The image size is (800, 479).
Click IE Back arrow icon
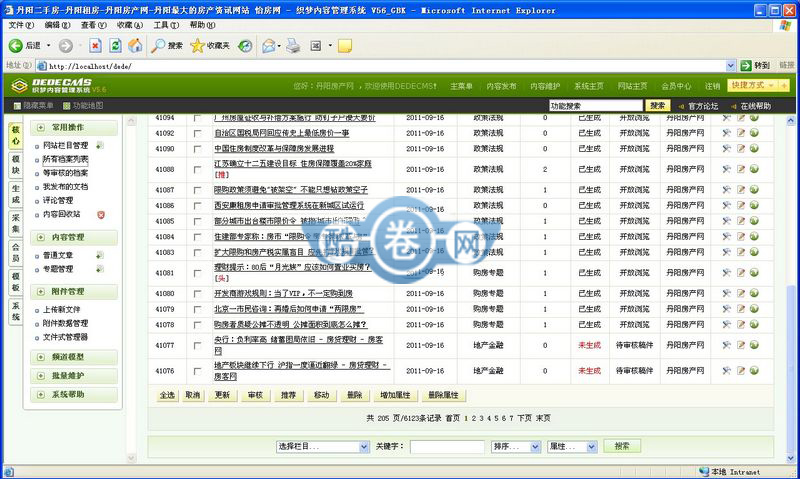pos(15,46)
